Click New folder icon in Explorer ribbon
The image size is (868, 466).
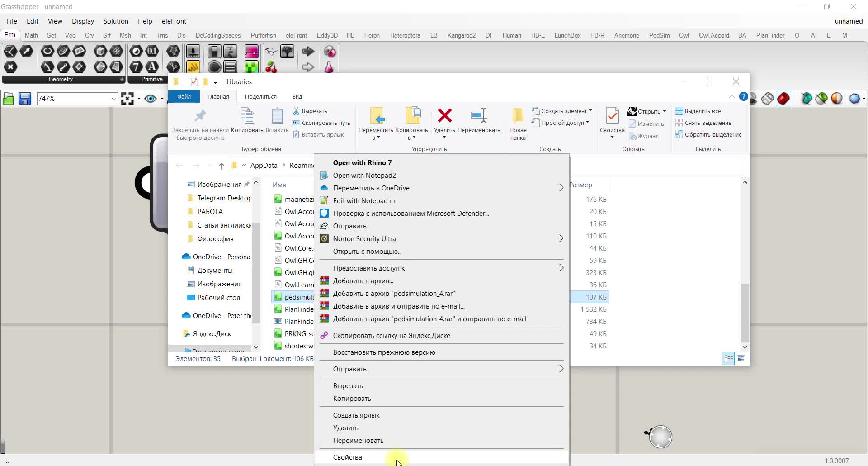coord(518,116)
